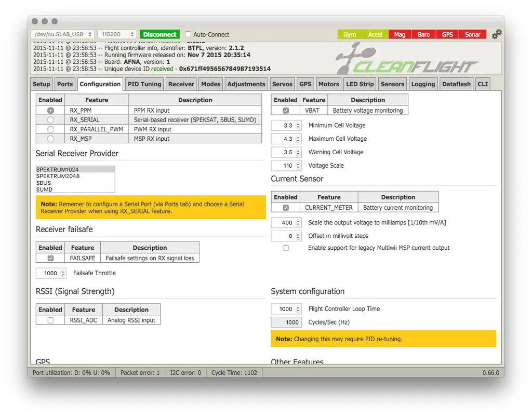The height and width of the screenshot is (417, 532).
Task: Click the Mag sensor indicator
Action: pos(399,35)
